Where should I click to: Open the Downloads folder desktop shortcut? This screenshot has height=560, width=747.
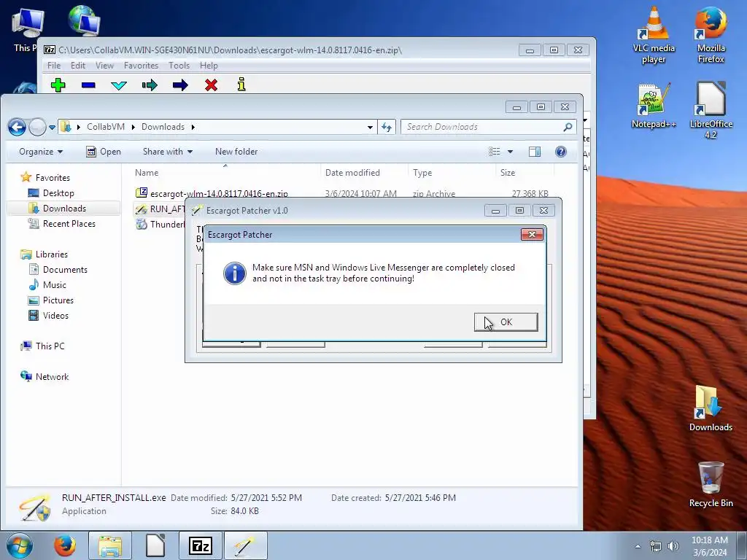[711, 408]
